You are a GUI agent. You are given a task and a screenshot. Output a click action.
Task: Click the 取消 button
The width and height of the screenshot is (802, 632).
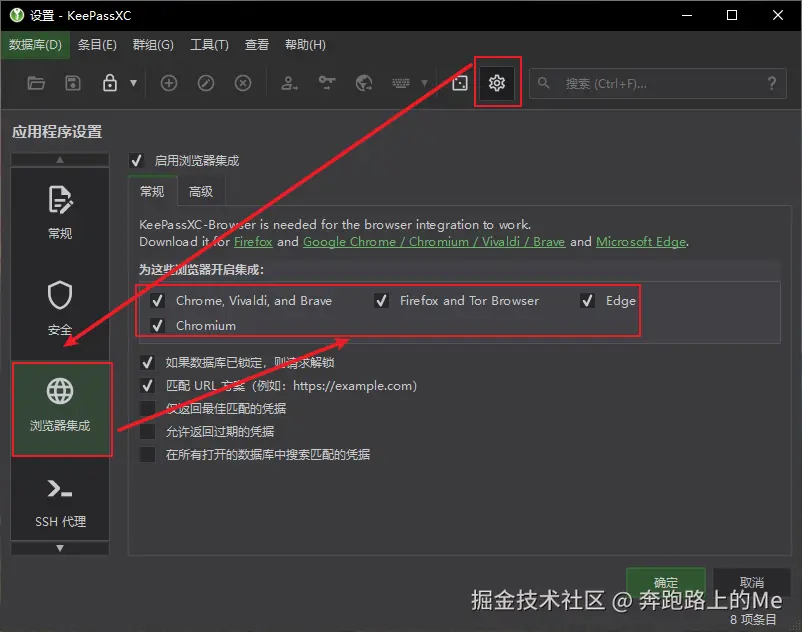coord(751,582)
